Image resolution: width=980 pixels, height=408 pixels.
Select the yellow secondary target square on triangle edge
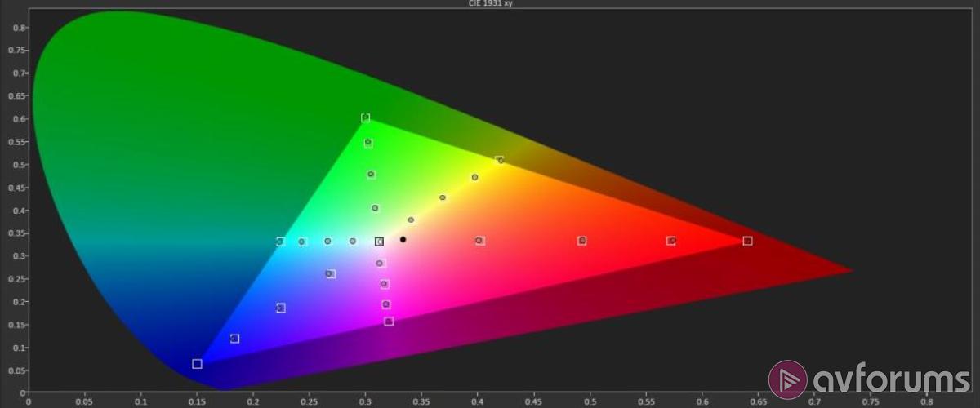tap(499, 160)
